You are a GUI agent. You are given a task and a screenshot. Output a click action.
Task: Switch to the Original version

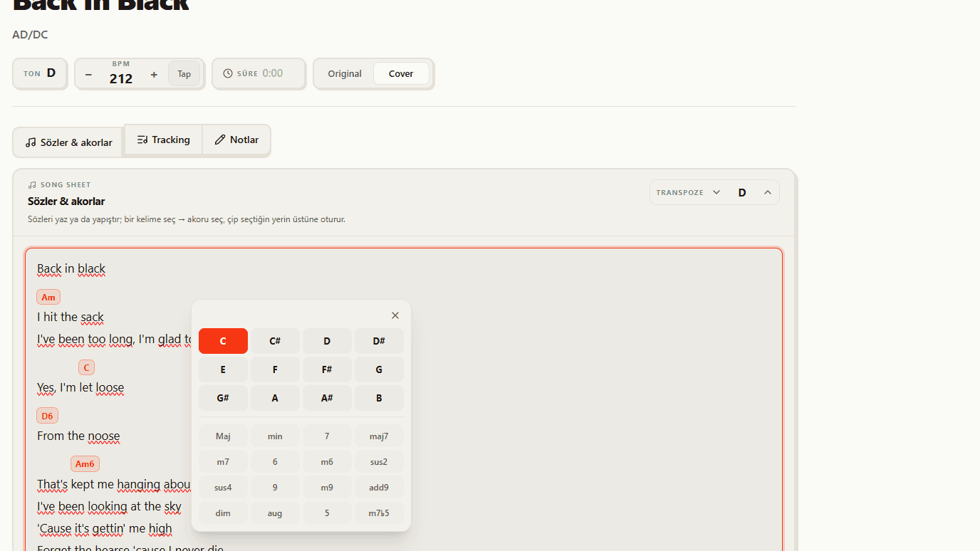tap(345, 74)
